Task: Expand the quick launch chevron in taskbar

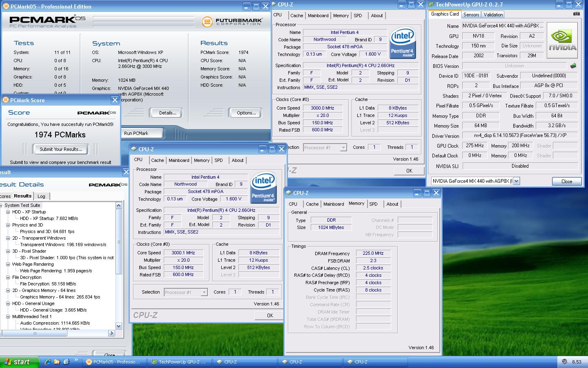Action: (76, 360)
